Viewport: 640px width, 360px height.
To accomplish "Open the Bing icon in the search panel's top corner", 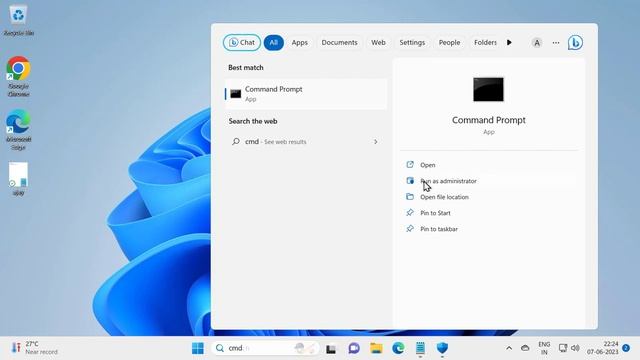I will 575,42.
